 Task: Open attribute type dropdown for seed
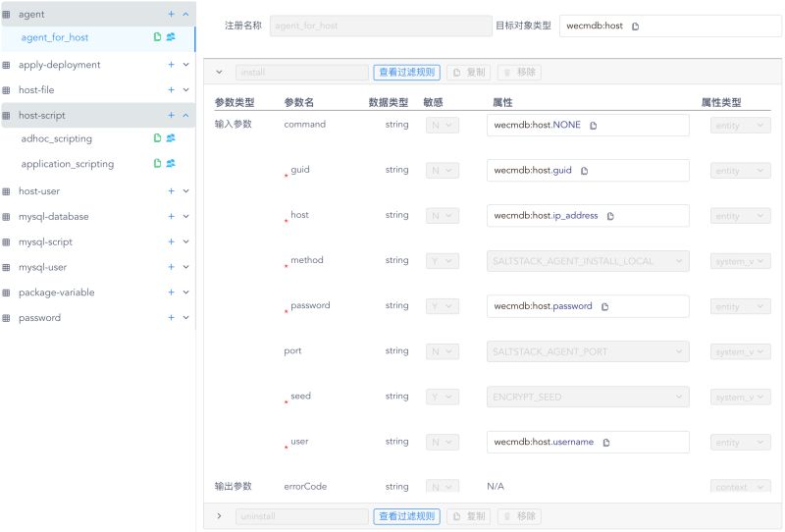point(740,397)
